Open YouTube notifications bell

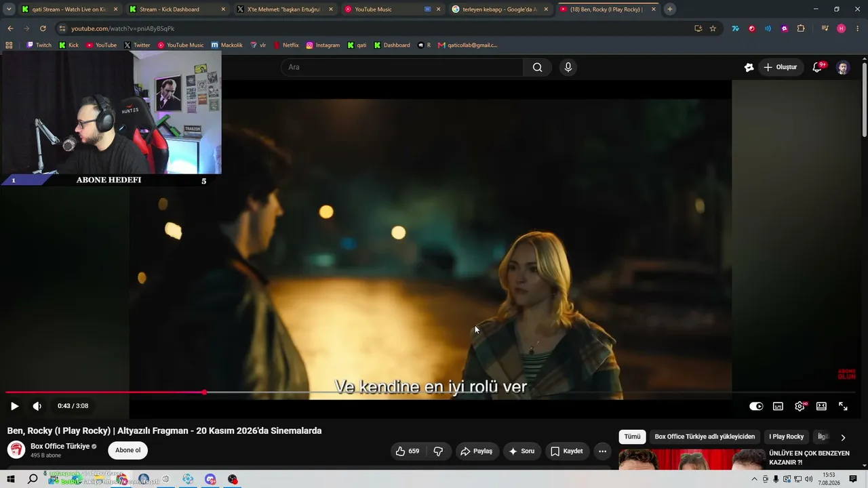[817, 67]
